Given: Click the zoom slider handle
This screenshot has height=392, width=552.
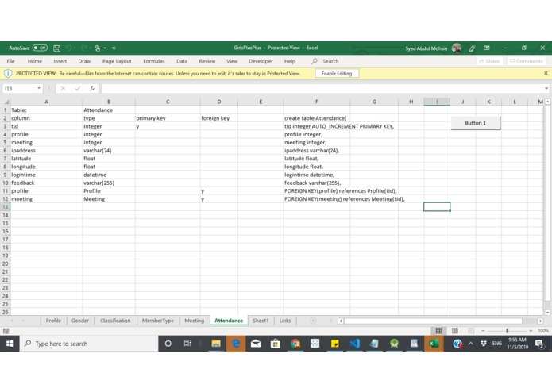Looking at the screenshot, I should pyautogui.click(x=507, y=330).
